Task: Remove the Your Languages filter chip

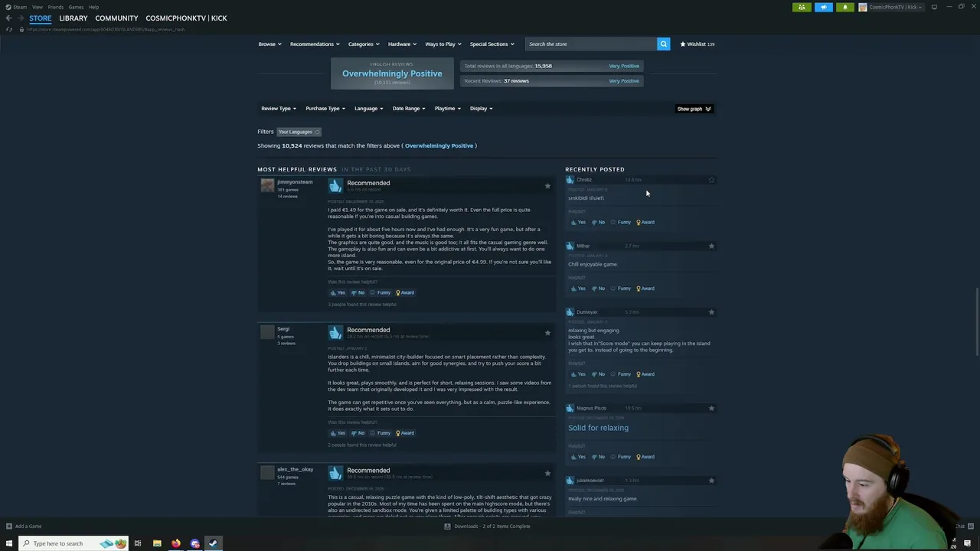Action: pyautogui.click(x=317, y=132)
